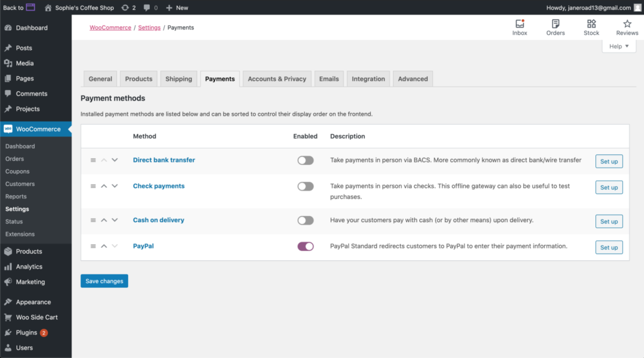This screenshot has width=644, height=358.
Task: Open the Accounts & Privacy tab
Action: [x=277, y=79]
